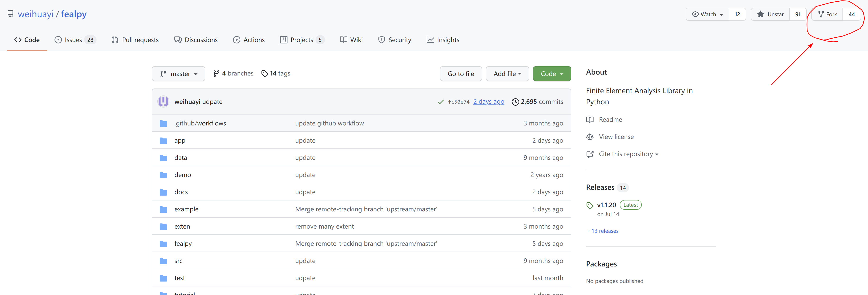The width and height of the screenshot is (868, 295).
Task: Open the Security tab
Action: click(x=395, y=40)
